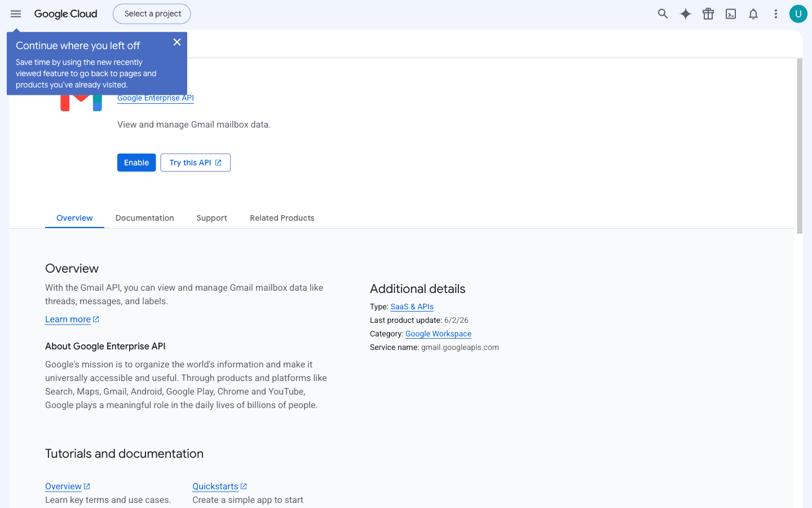Click the About Google Enterprise API heading

tap(105, 347)
